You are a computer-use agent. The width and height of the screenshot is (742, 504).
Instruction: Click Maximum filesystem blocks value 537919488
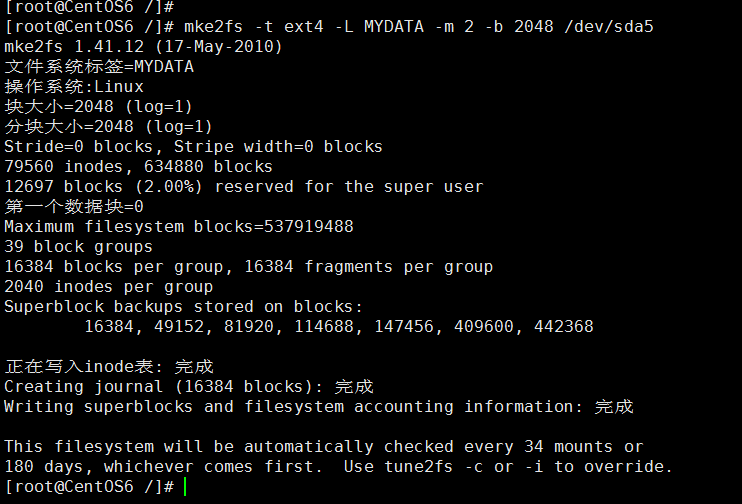pyautogui.click(x=308, y=227)
